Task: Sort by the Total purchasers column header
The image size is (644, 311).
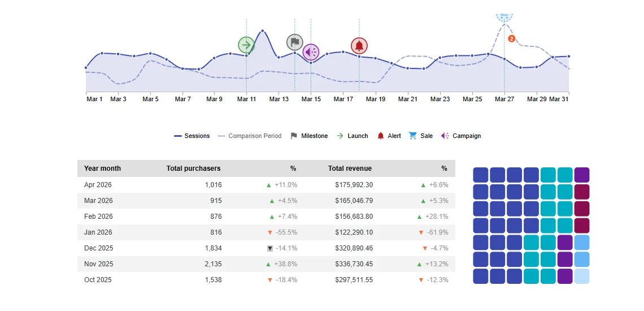Action: coord(193,169)
